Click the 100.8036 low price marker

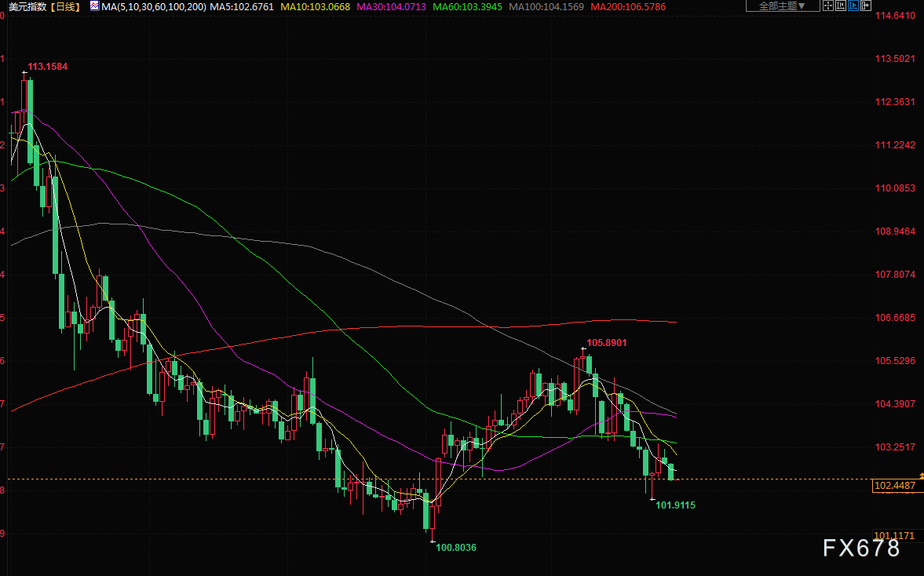(456, 548)
